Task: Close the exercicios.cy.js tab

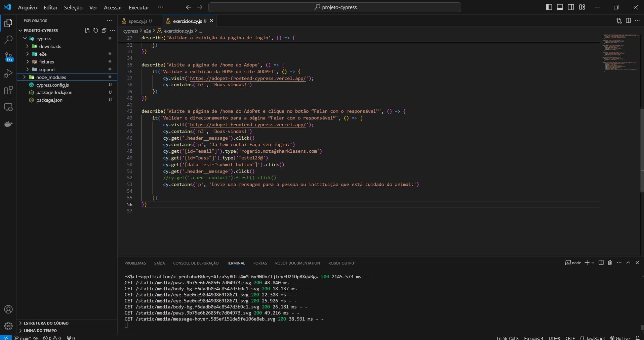Action: coord(211,21)
